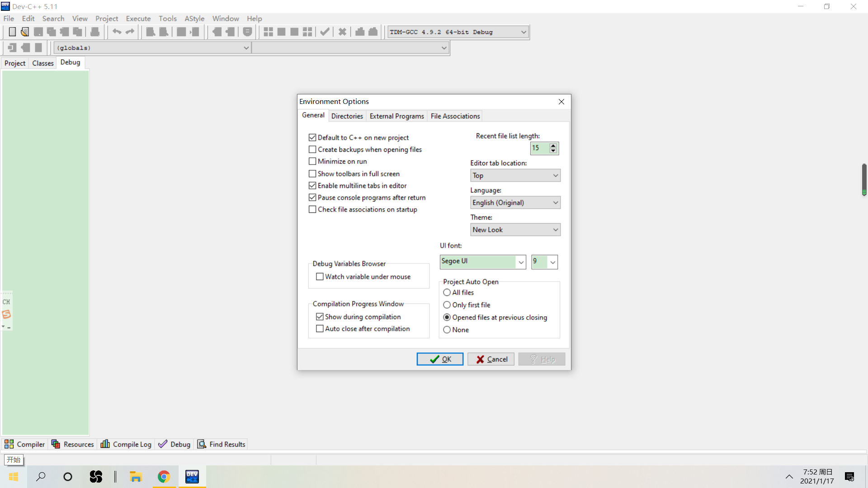Click the Redo arrow toolbar icon

(x=130, y=32)
